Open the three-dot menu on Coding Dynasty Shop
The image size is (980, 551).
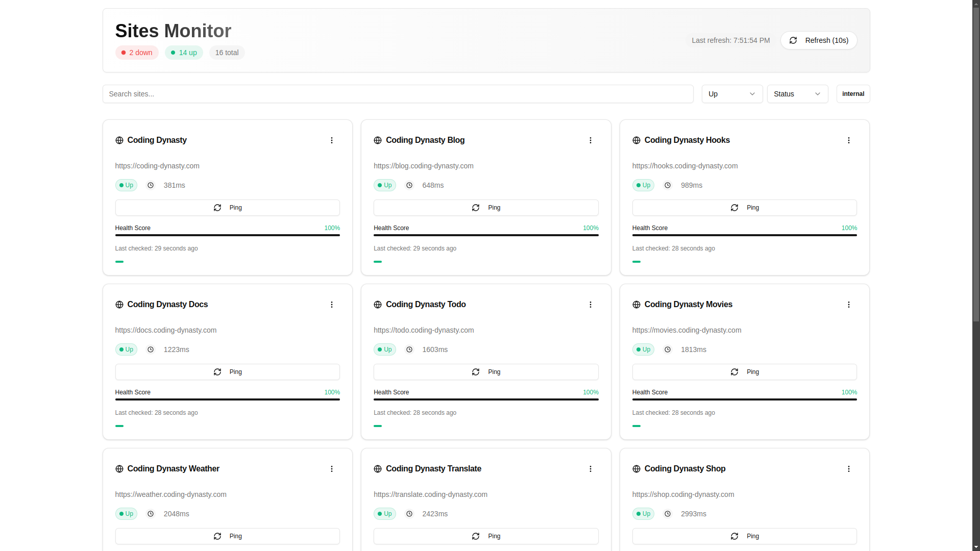[849, 469]
